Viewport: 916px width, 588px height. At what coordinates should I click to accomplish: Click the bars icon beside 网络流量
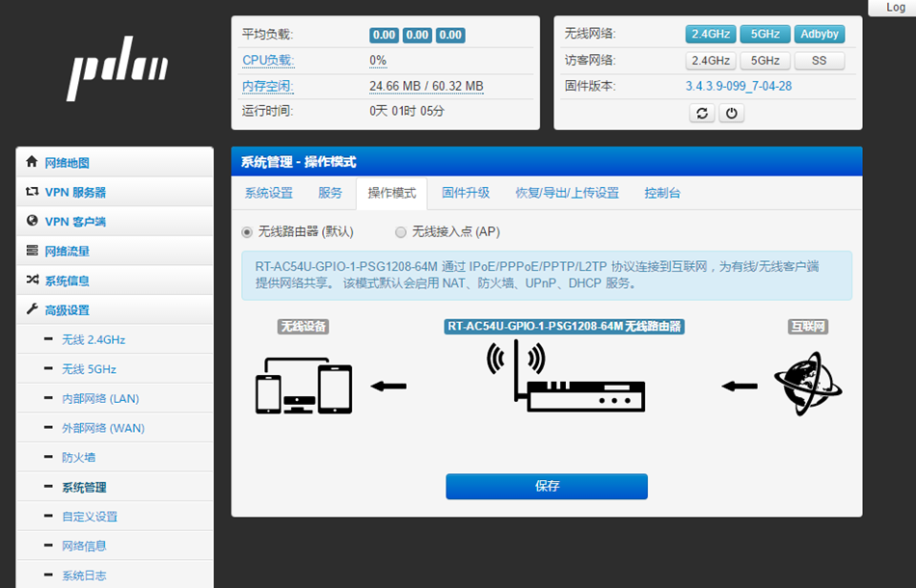click(x=32, y=251)
